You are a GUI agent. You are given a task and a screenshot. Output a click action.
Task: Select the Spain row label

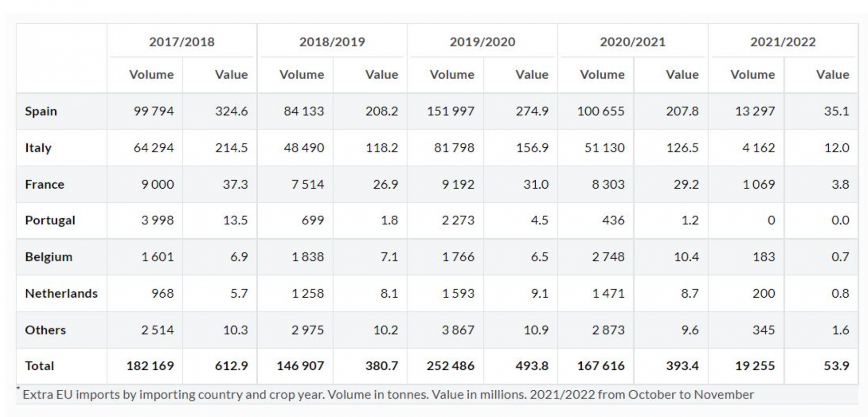pyautogui.click(x=41, y=111)
